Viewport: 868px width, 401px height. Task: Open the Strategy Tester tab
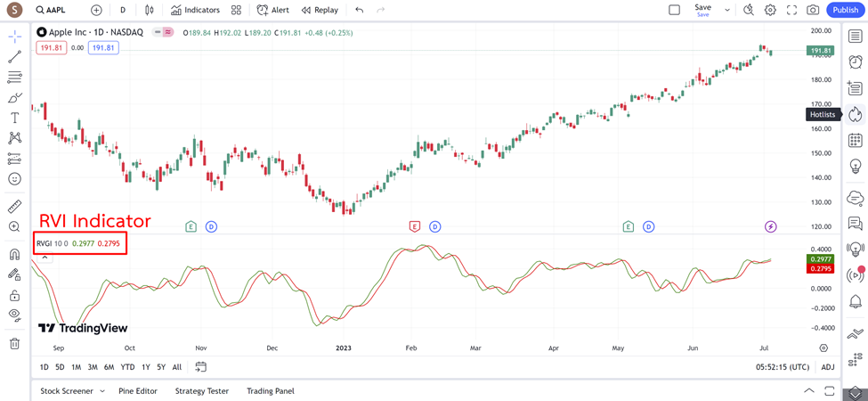pos(202,391)
